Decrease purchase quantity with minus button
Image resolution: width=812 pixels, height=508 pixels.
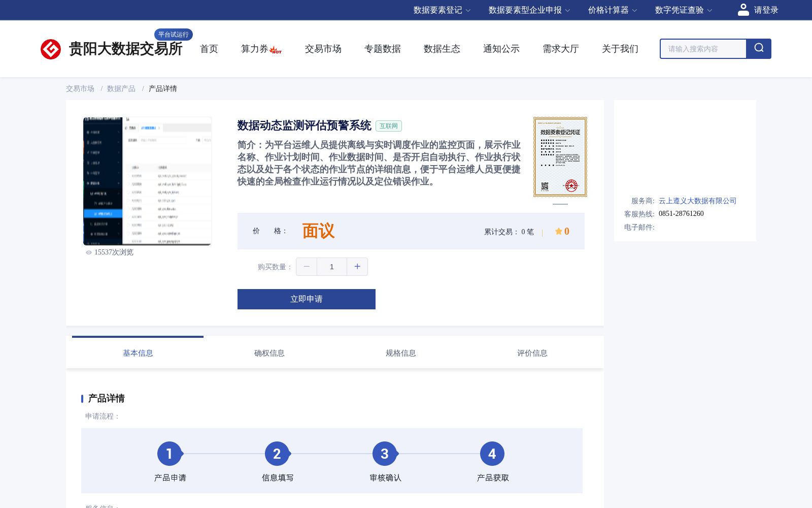click(307, 267)
